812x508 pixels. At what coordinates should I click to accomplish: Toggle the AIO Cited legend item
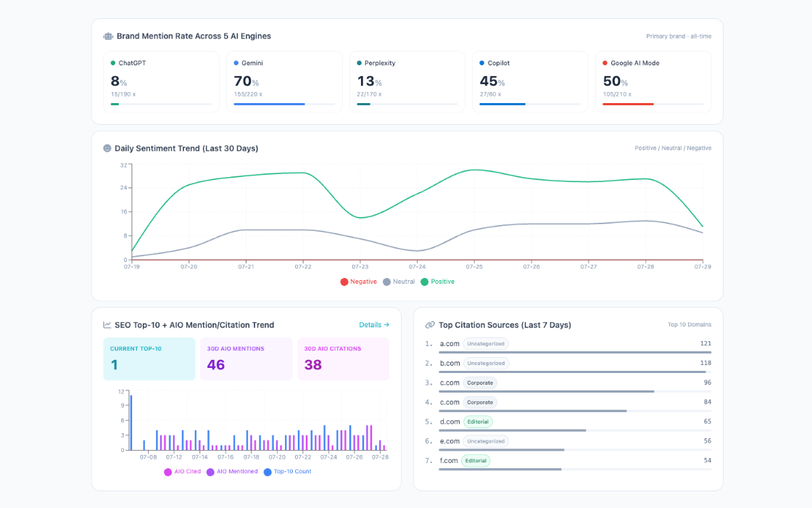182,472
